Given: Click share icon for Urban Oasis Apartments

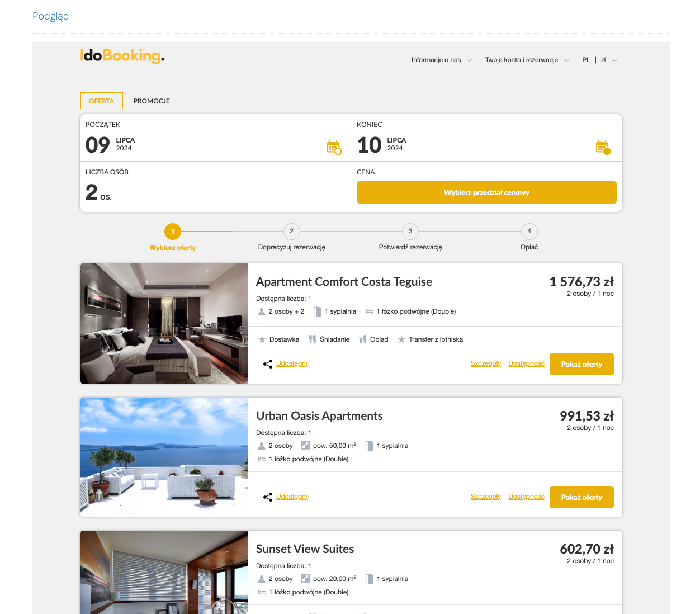Looking at the screenshot, I should pyautogui.click(x=268, y=497).
